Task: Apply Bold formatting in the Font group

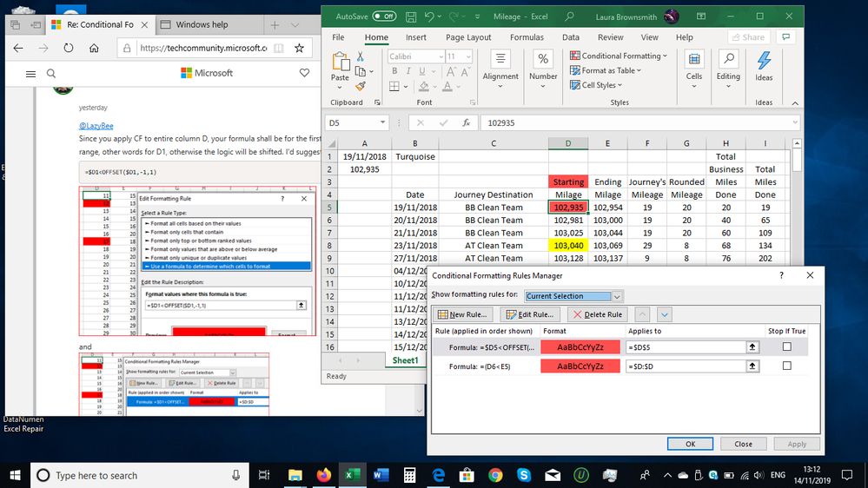Action: pyautogui.click(x=394, y=71)
